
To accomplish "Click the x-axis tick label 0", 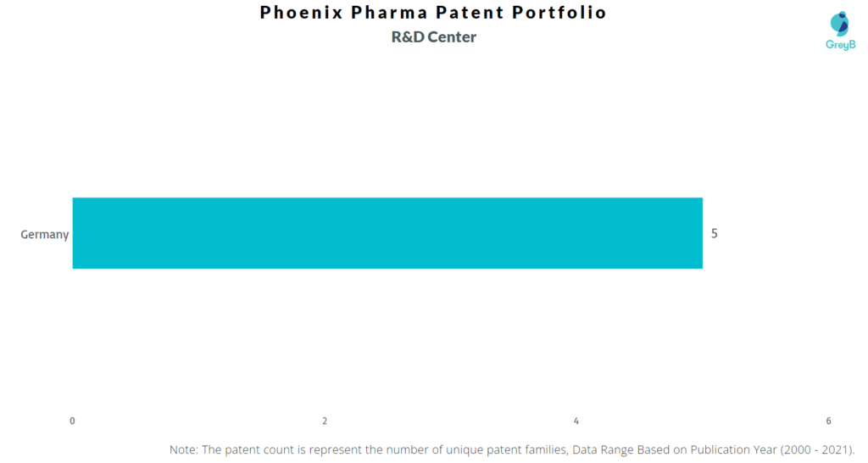I will (72, 421).
